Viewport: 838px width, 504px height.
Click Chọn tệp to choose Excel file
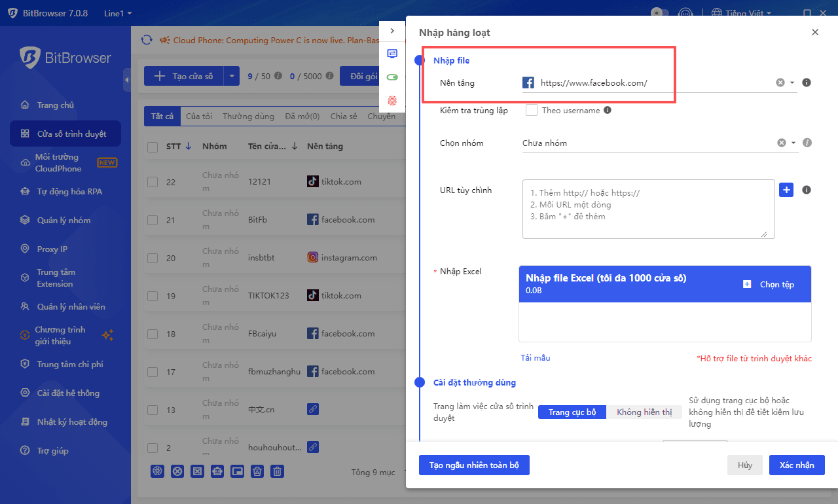click(769, 284)
